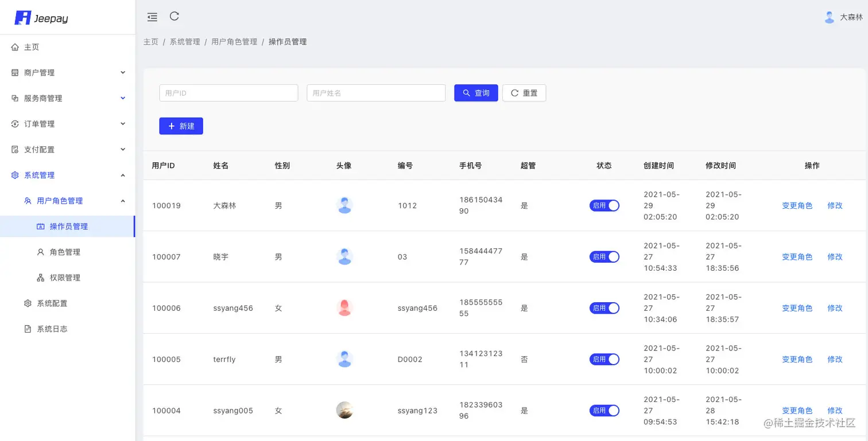868x441 pixels.
Task: Click the red avatar of ssyang456
Action: [x=344, y=308]
